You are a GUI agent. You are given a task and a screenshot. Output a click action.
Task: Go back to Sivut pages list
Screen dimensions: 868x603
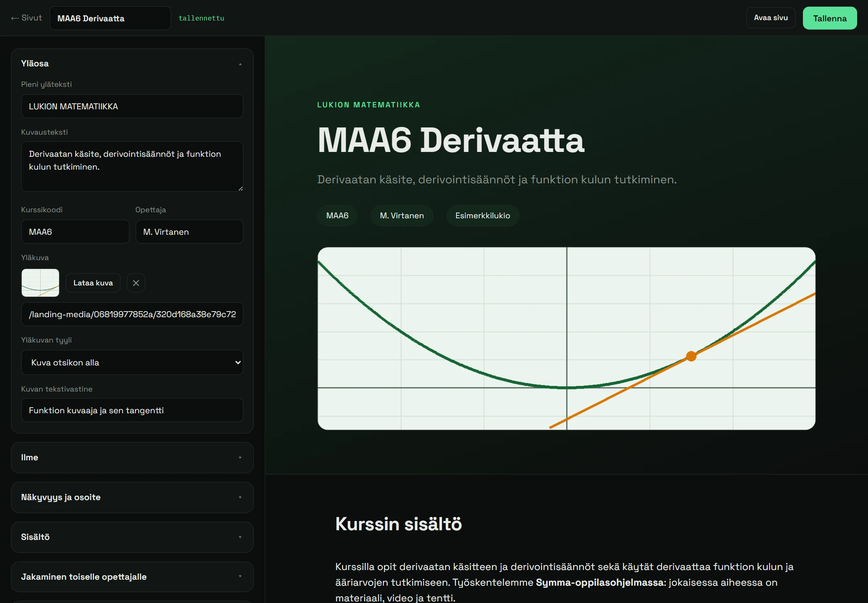27,18
